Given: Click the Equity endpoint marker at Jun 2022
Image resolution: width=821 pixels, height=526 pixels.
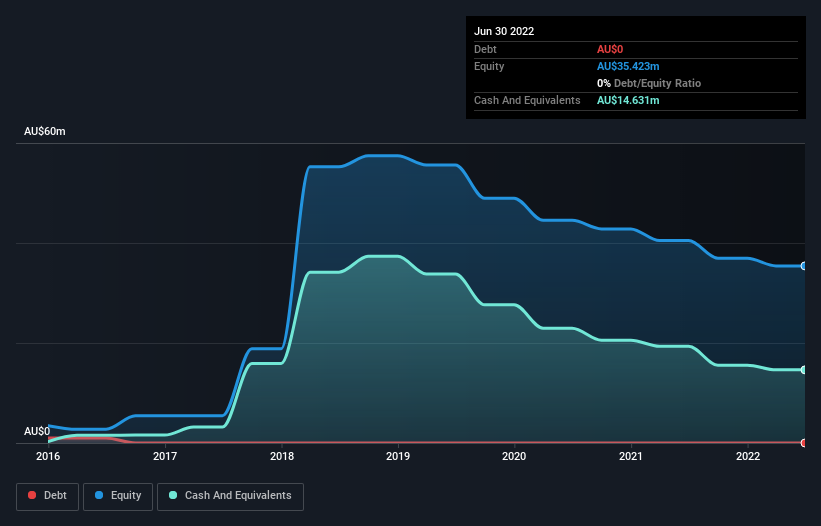Looking at the screenshot, I should [804, 266].
